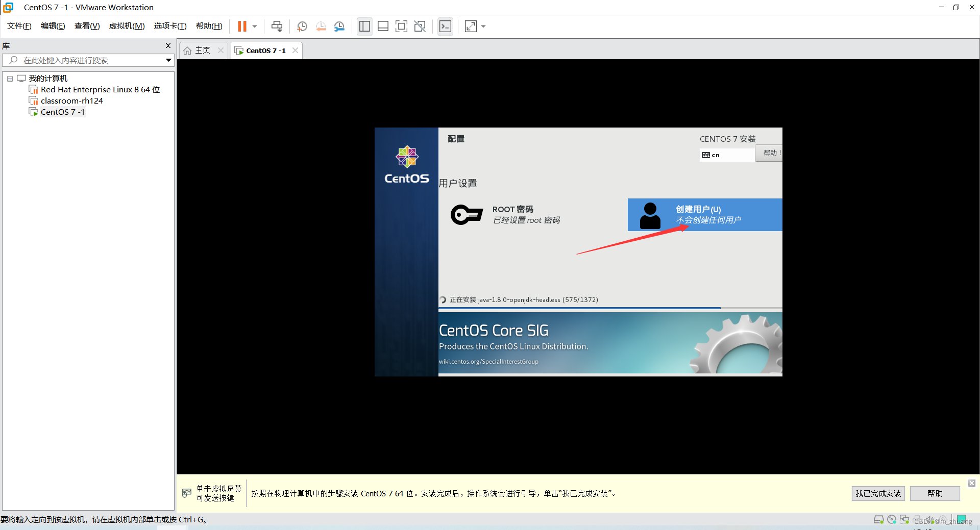The image size is (980, 530).
Task: Click the CentOS logo in the installer
Action: pos(407,165)
